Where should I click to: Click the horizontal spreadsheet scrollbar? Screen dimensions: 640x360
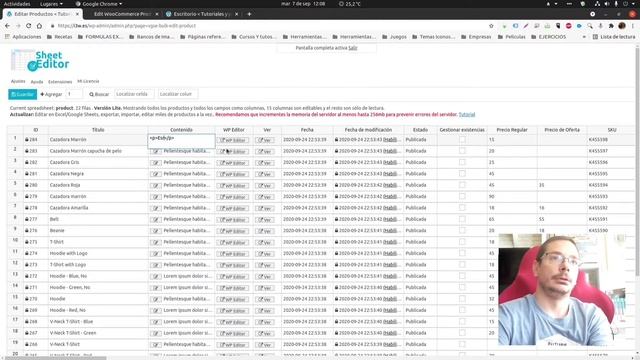tap(56, 358)
